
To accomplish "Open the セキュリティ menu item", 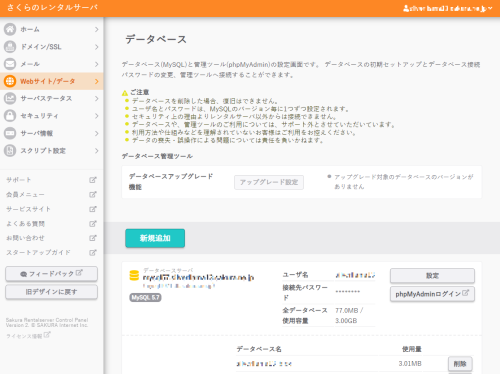I will point(52,116).
